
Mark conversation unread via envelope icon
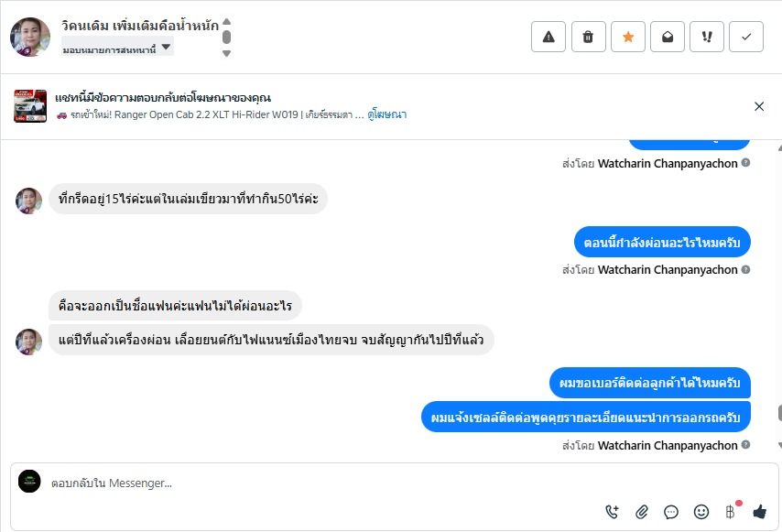click(668, 37)
